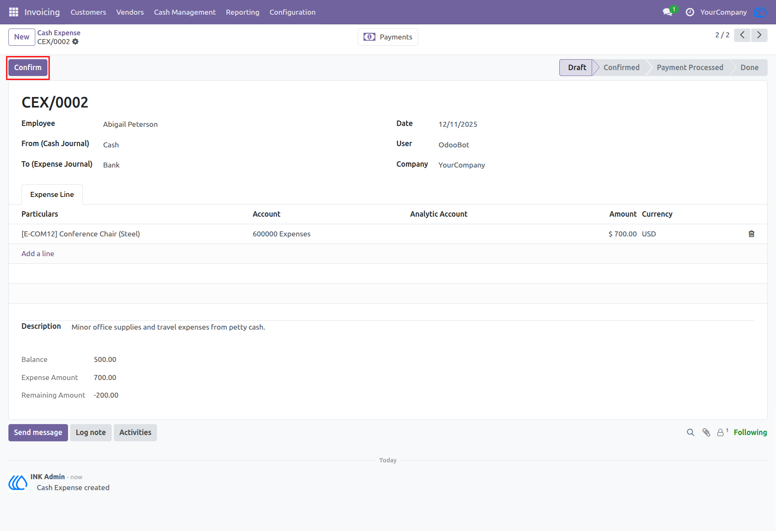Go to previous record arrow
This screenshot has height=532, width=776.
click(x=742, y=35)
